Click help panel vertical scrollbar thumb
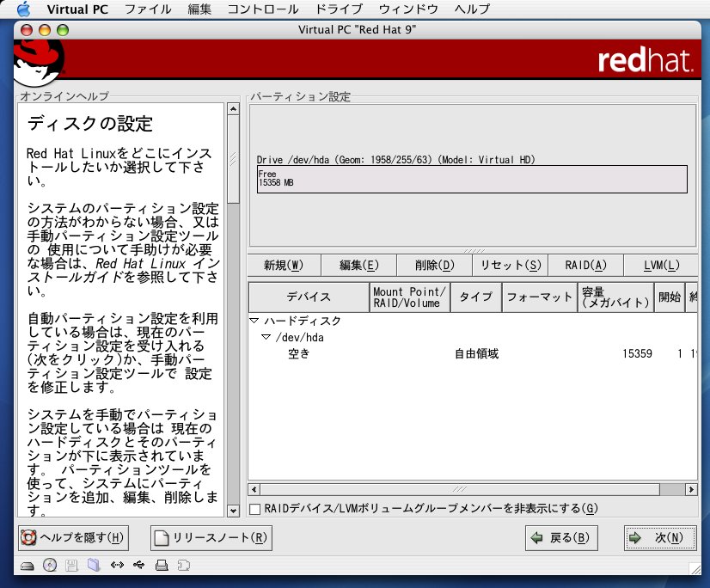Viewport: 710px width, 588px height. coord(233,159)
